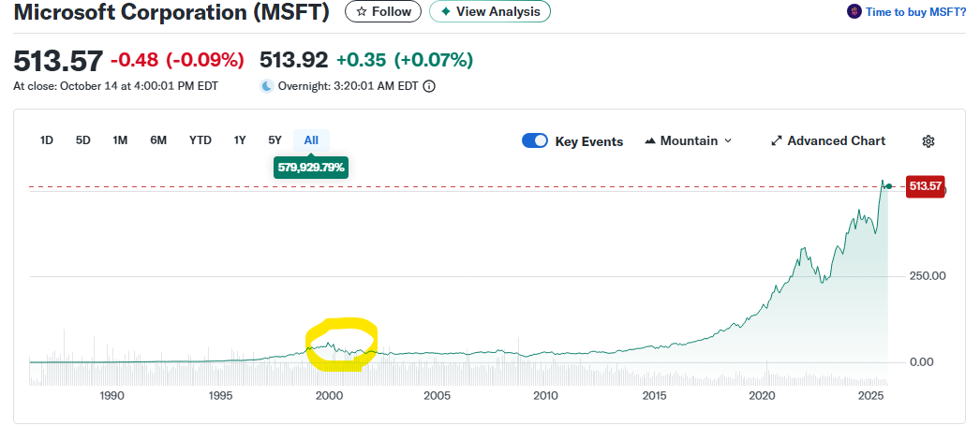The image size is (980, 426).
Task: Toggle the Key Events switch
Action: point(535,141)
